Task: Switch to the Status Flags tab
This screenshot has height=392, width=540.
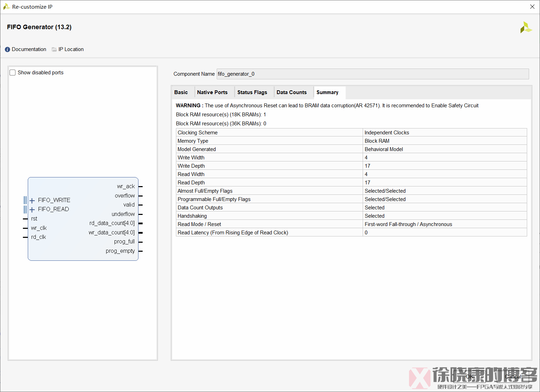Action: tap(252, 92)
